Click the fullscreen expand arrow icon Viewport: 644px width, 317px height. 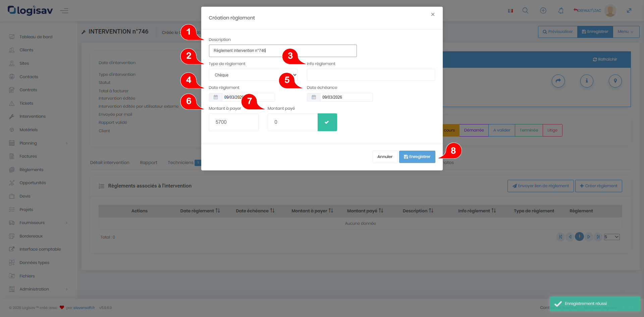pyautogui.click(x=629, y=11)
